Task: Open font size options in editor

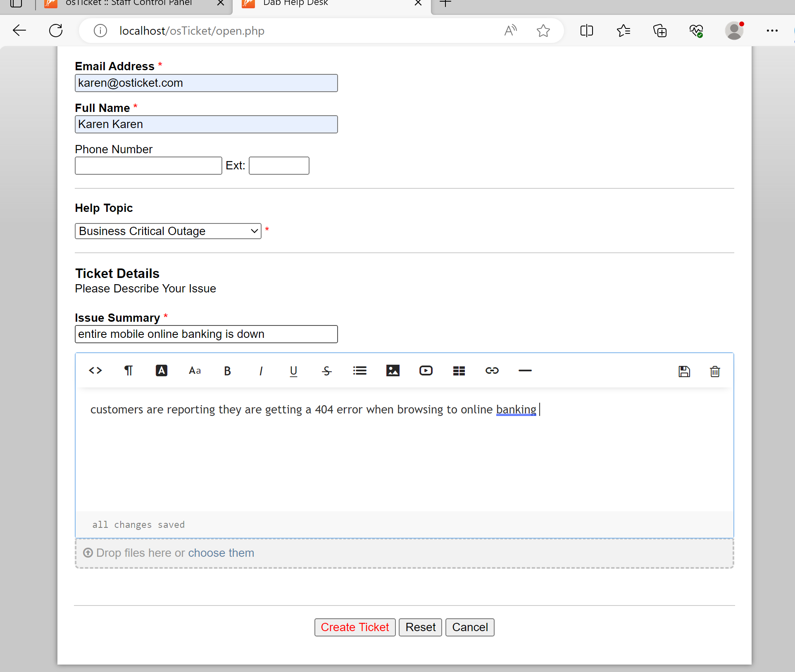Action: pyautogui.click(x=195, y=370)
